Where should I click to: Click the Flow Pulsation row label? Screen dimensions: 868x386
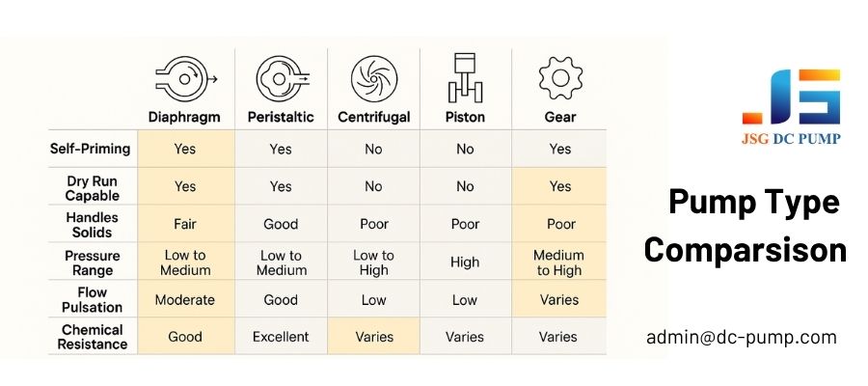click(93, 299)
